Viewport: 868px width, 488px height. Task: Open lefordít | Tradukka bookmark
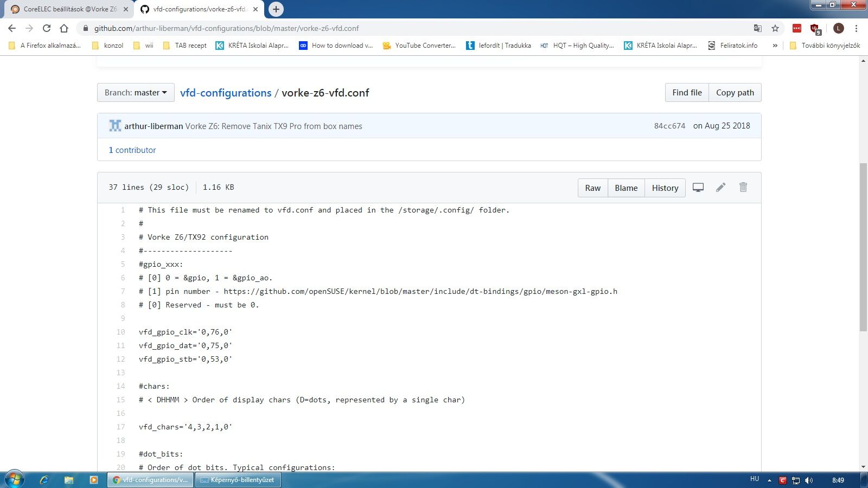(x=499, y=46)
